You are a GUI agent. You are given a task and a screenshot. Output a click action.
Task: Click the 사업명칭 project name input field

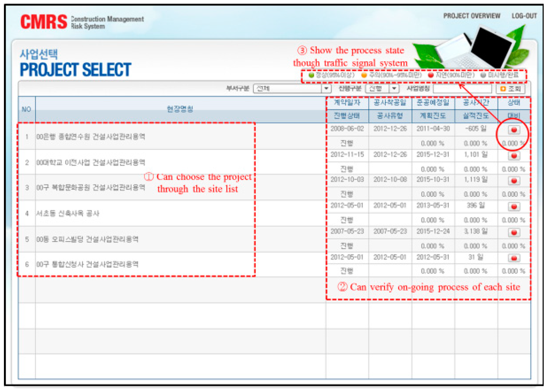point(462,89)
